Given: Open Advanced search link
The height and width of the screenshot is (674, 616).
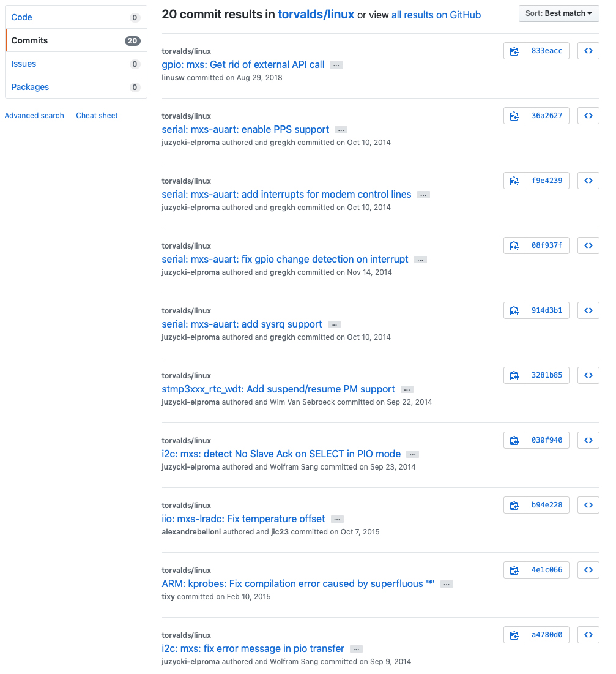Looking at the screenshot, I should [34, 116].
